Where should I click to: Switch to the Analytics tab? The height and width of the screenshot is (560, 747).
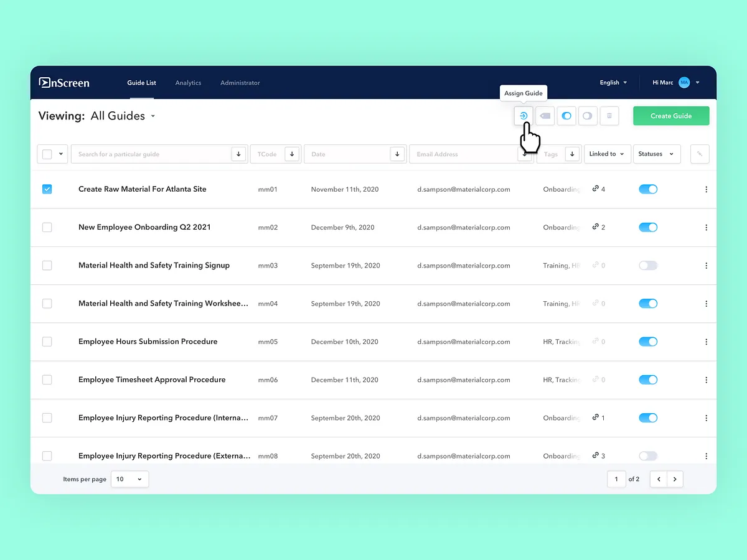tap(188, 82)
